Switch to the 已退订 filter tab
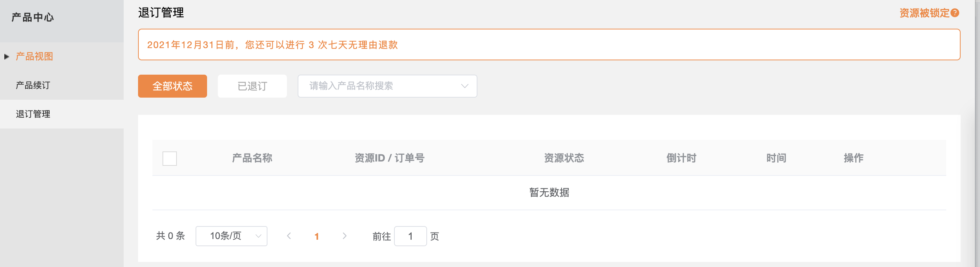Viewport: 980px width, 267px height. (252, 86)
